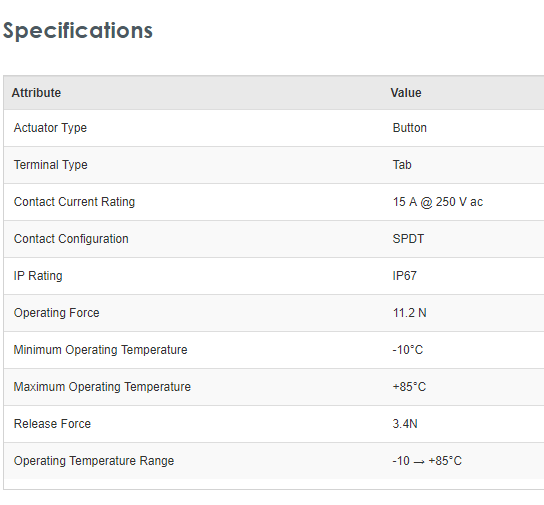This screenshot has height=505, width=544.
Task: Click the 3.4N release force value
Action: point(405,424)
